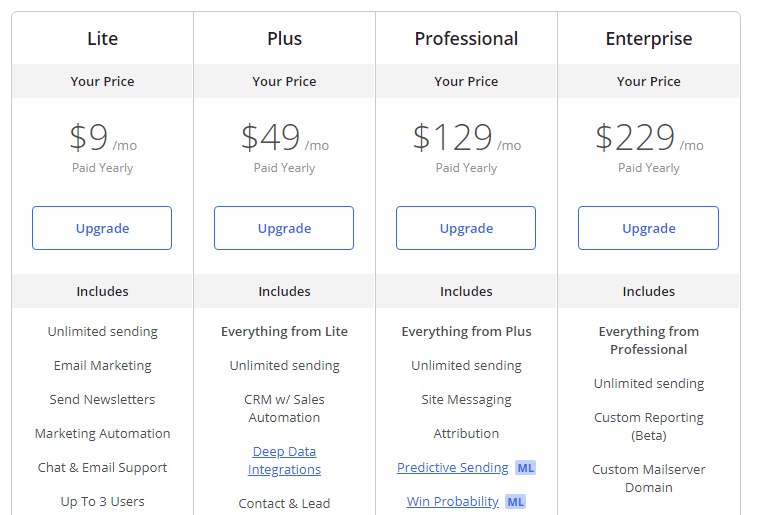Open the Deep Data Integrations link
765x515 pixels.
(x=284, y=460)
